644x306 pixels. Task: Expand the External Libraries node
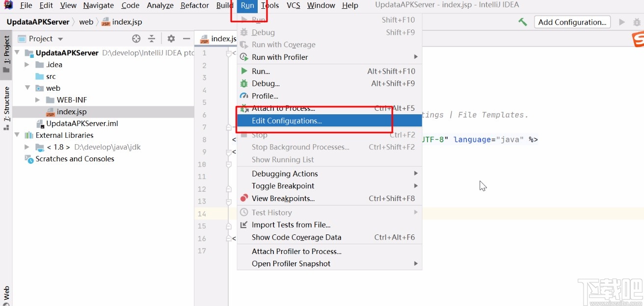click(x=16, y=135)
